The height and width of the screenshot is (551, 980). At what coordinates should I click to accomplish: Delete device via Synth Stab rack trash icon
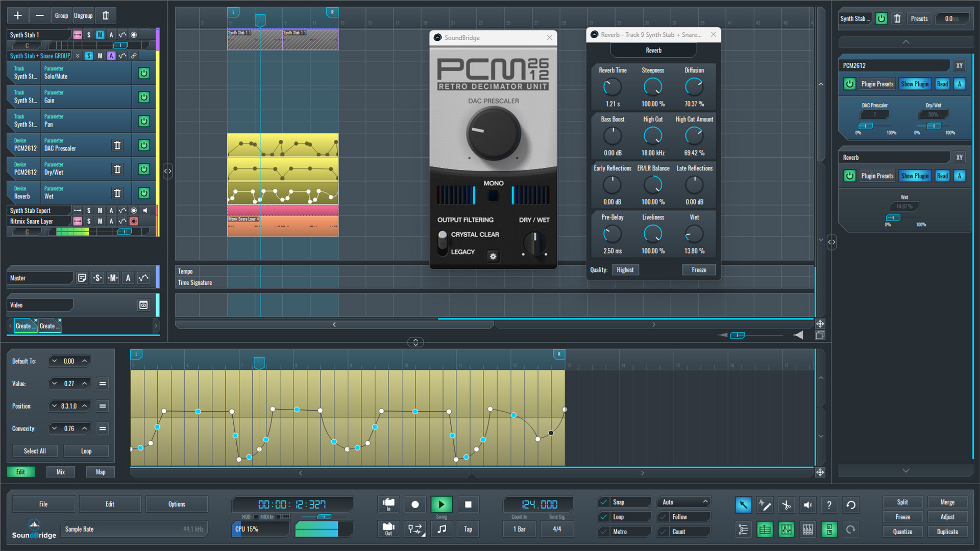point(897,19)
